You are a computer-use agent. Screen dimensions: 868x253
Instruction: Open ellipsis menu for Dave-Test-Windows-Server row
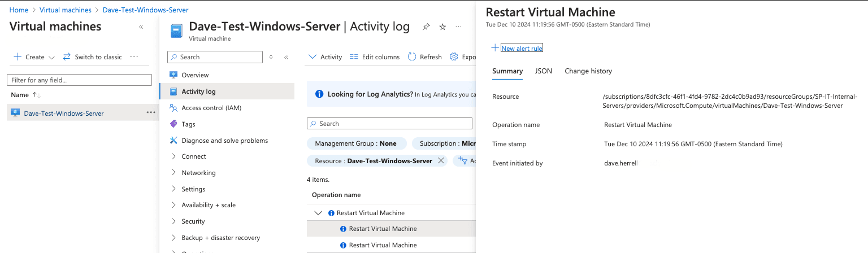coord(151,112)
